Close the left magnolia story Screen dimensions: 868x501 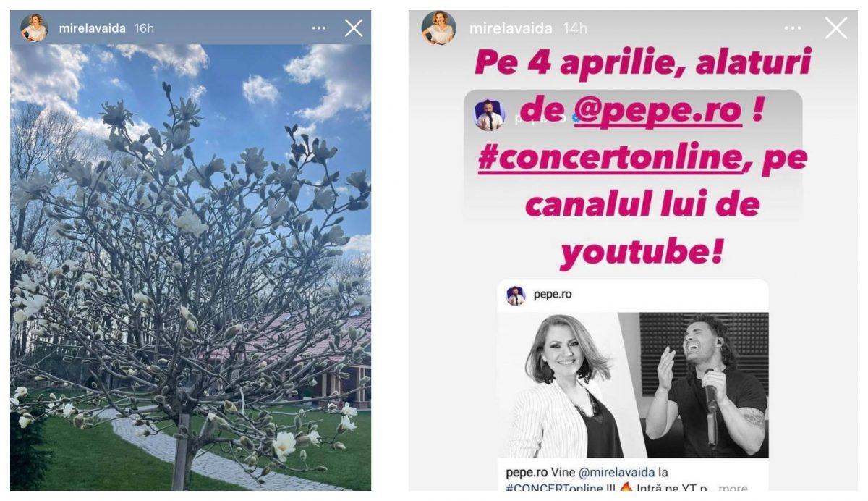[354, 28]
